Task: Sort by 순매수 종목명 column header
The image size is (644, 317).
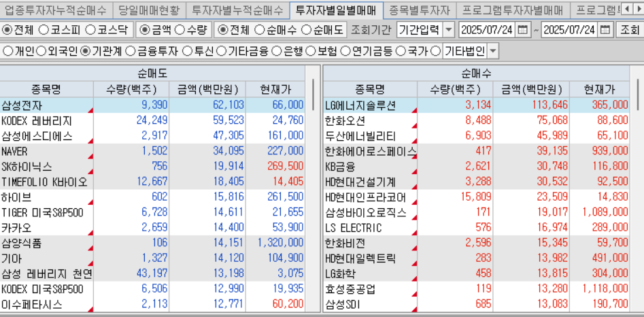Action: (370, 89)
